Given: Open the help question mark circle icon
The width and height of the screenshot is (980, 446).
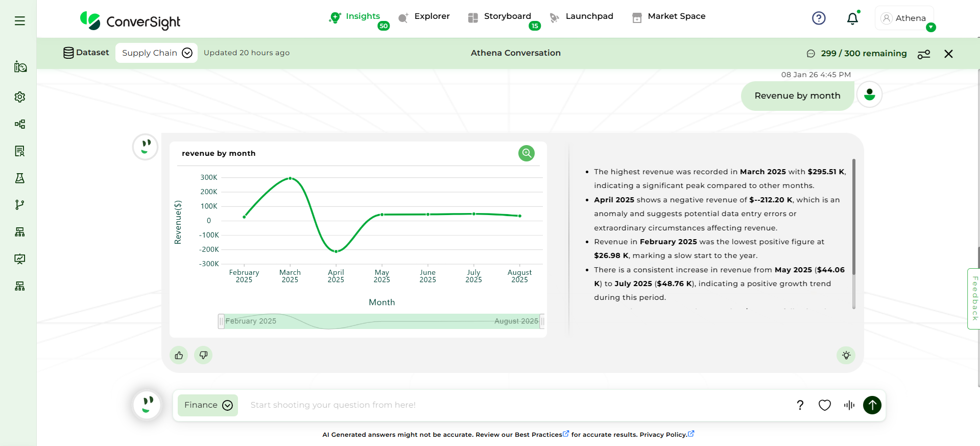Looking at the screenshot, I should click(x=818, y=18).
